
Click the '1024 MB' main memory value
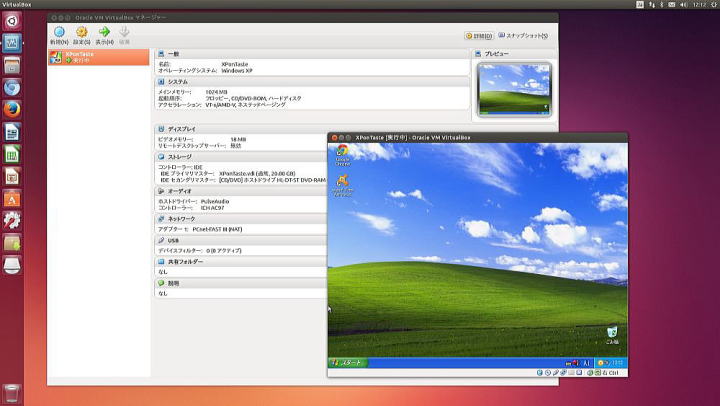click(x=216, y=92)
